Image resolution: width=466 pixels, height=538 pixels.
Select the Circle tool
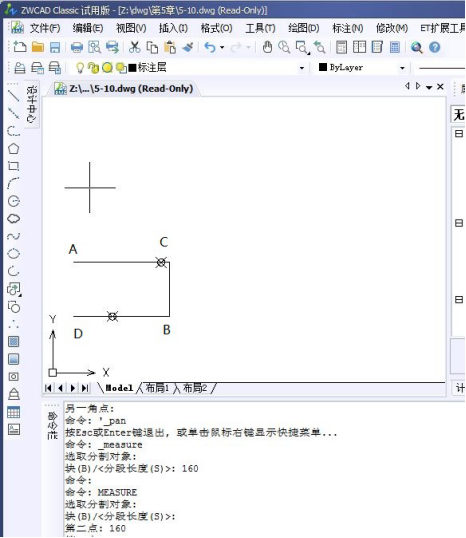(13, 201)
